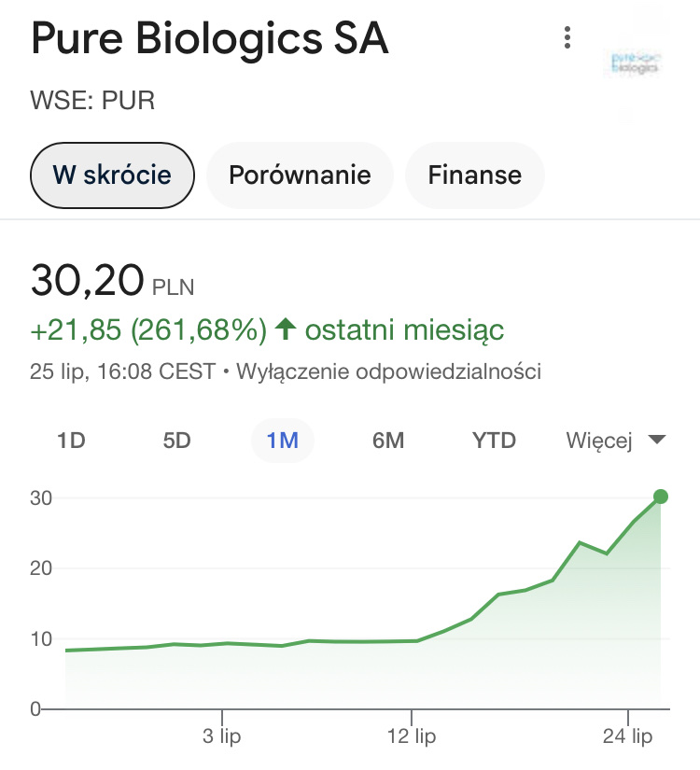Open the Finanse tab
The height and width of the screenshot is (770, 700).
tap(474, 175)
